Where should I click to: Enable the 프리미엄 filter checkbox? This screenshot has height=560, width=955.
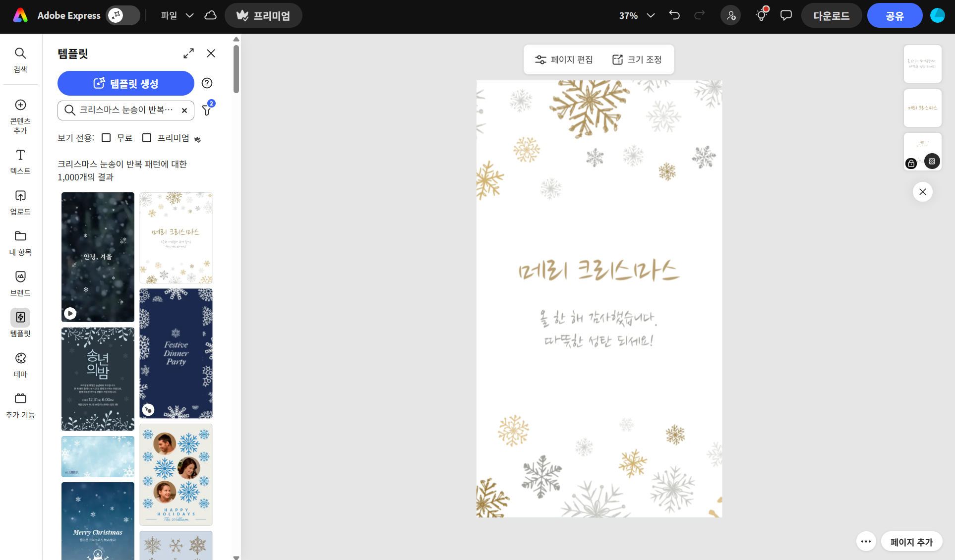click(147, 138)
